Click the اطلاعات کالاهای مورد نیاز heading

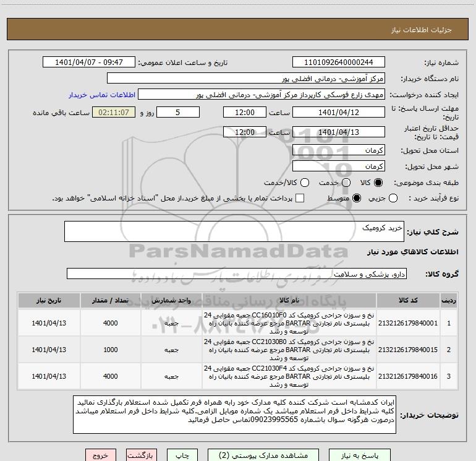point(413,252)
